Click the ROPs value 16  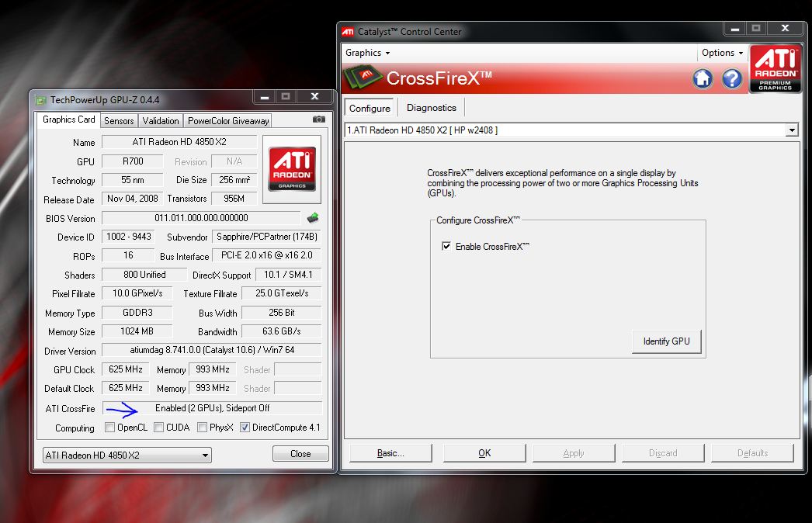128,255
